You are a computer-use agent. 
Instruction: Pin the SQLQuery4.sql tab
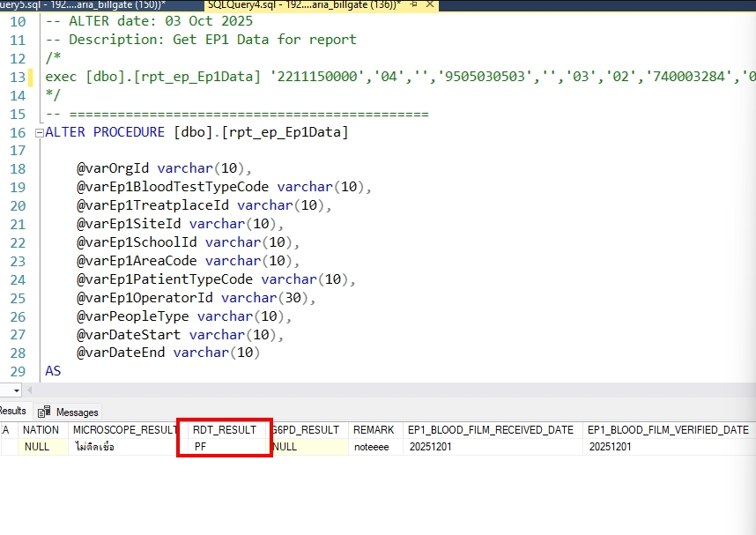pos(413,4)
